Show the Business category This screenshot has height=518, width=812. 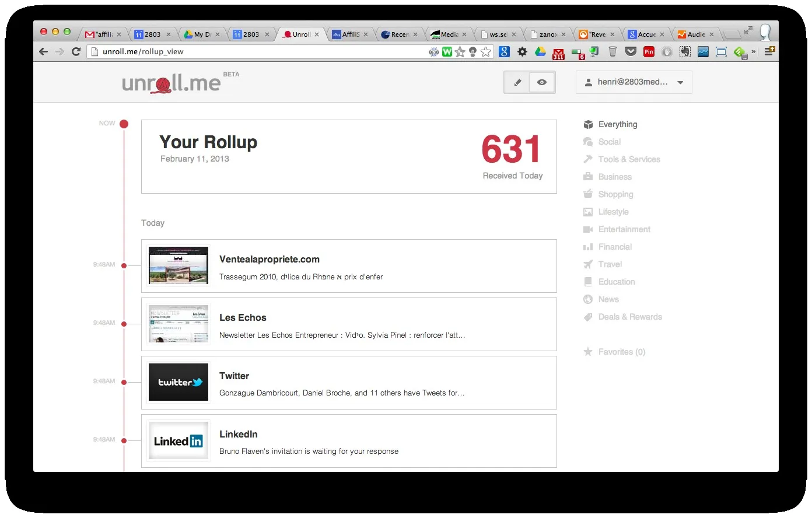point(608,177)
